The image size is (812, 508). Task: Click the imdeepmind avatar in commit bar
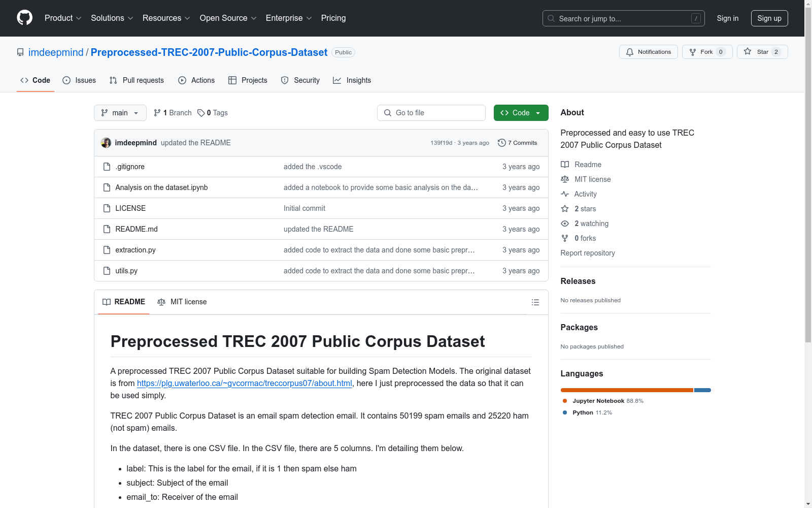(106, 143)
